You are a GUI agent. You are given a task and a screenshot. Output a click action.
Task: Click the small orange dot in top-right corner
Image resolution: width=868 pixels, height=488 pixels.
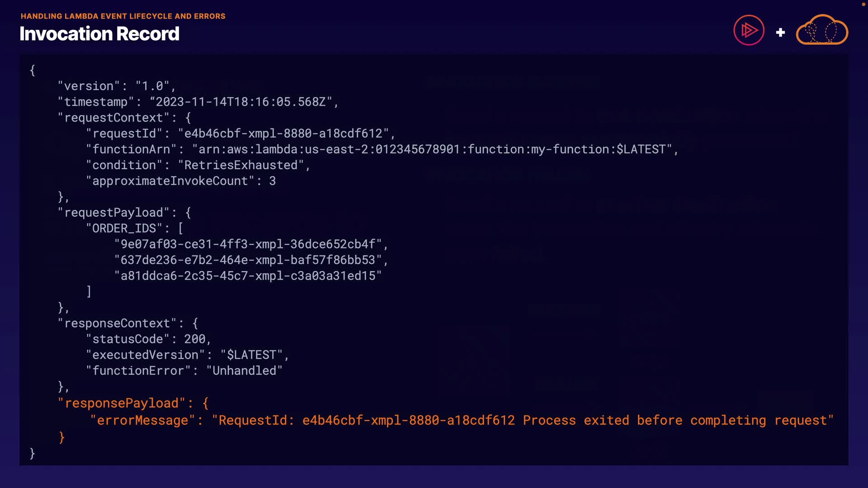coord(863,5)
